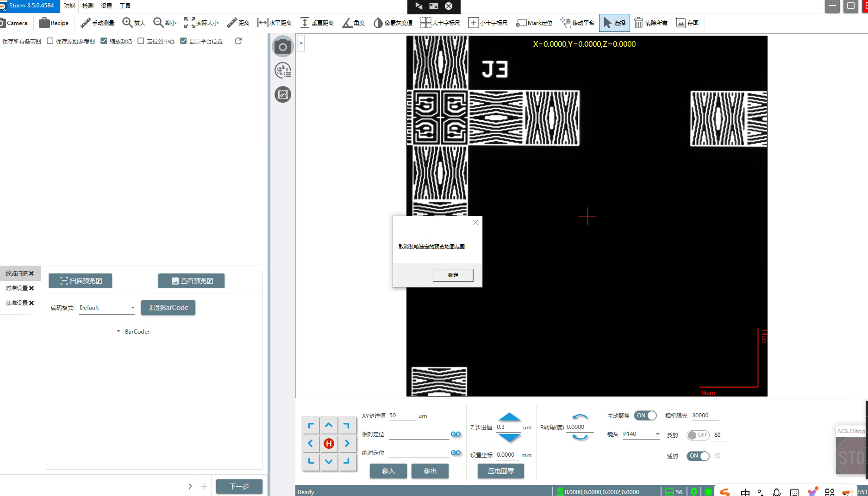The height and width of the screenshot is (496, 868).
Task: Click the BarCode input field
Action: coord(188,332)
